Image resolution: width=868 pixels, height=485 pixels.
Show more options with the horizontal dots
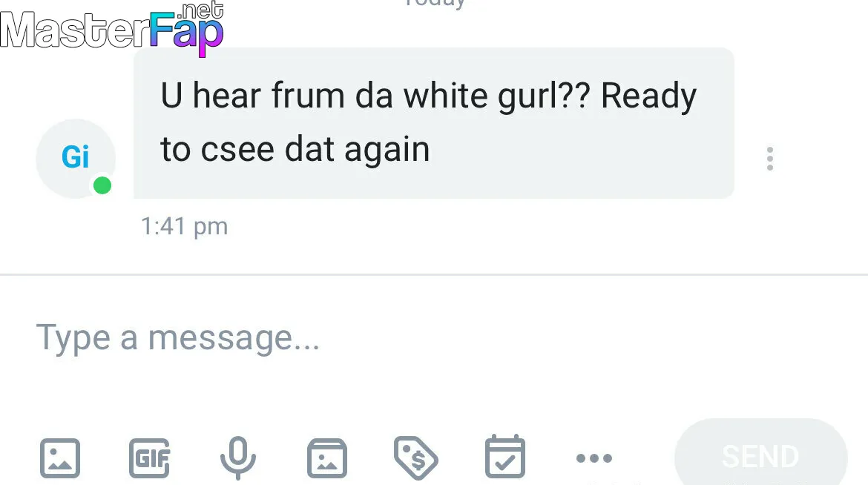click(x=594, y=458)
